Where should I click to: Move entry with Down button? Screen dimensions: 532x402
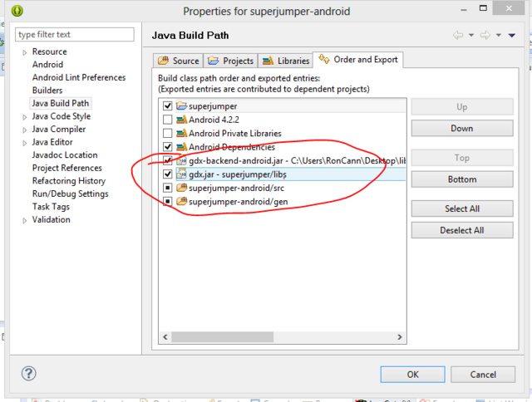tap(462, 128)
